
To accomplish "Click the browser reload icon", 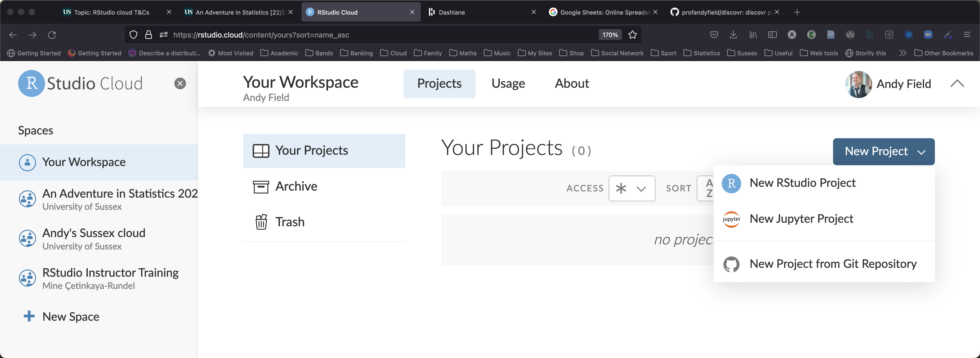I will click(x=52, y=35).
